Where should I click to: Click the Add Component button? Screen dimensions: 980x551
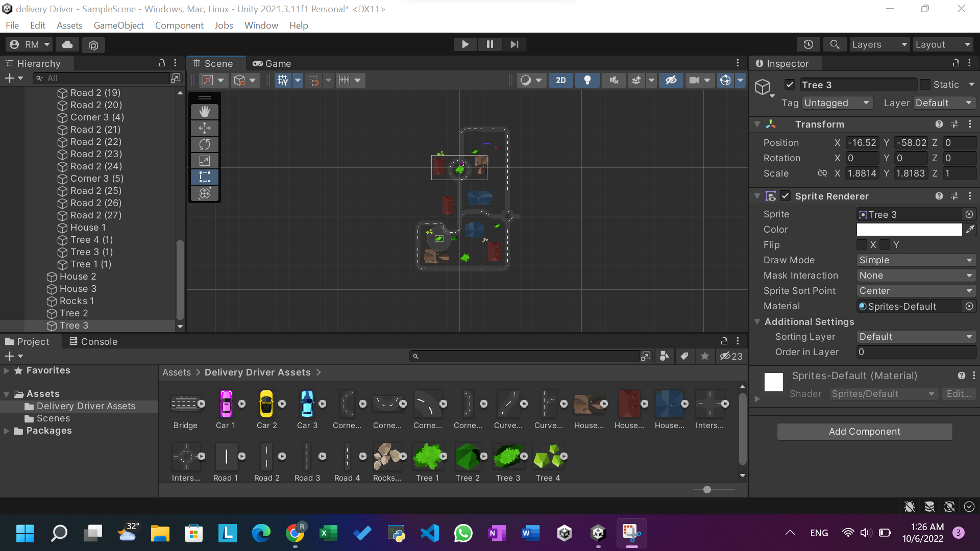[864, 431]
